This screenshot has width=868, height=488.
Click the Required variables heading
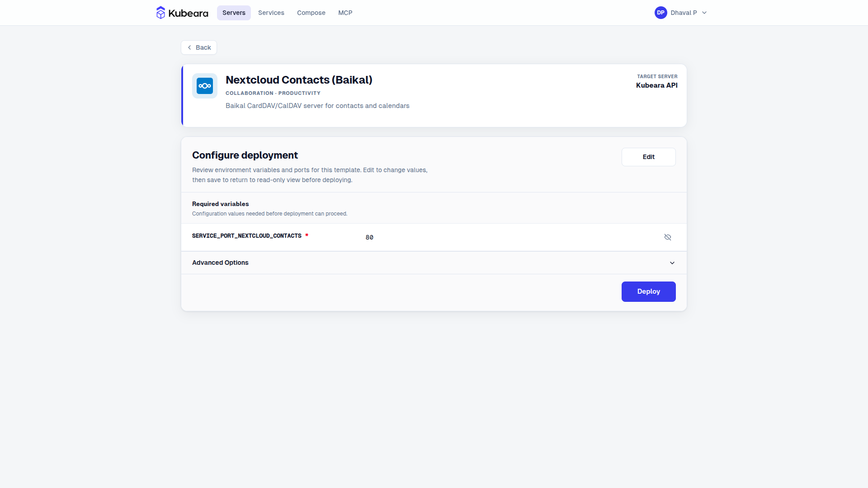pos(220,204)
